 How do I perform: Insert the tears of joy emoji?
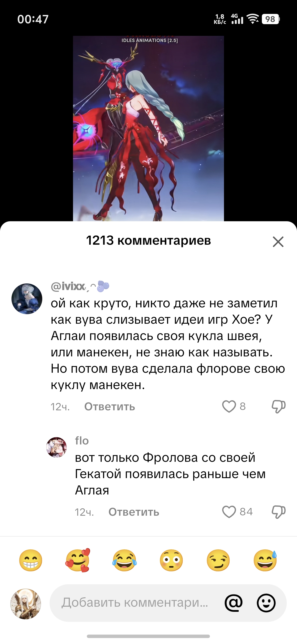124,560
